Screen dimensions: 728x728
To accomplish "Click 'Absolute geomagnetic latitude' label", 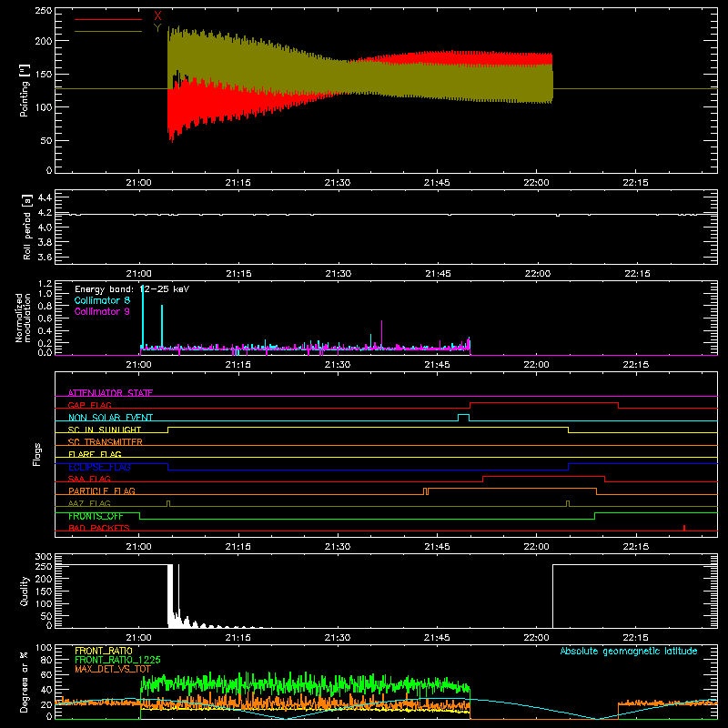I will [x=629, y=651].
